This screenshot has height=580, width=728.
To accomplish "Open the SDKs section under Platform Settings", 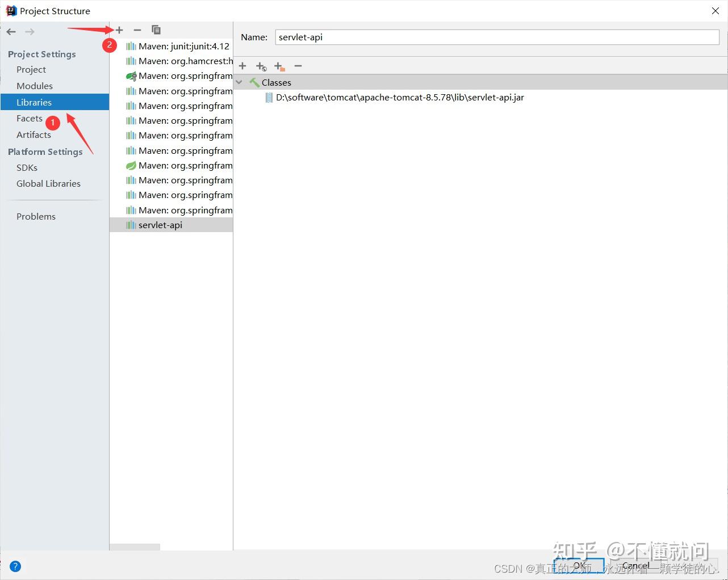I will [26, 167].
